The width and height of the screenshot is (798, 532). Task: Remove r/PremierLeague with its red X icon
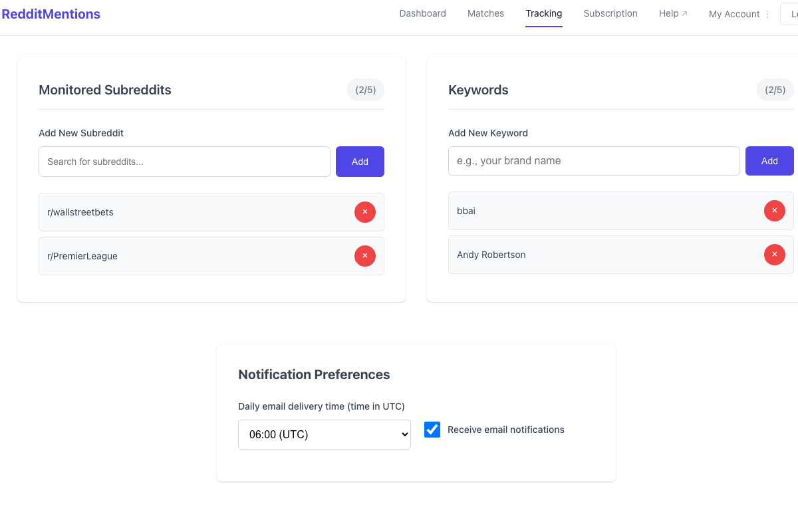[364, 256]
